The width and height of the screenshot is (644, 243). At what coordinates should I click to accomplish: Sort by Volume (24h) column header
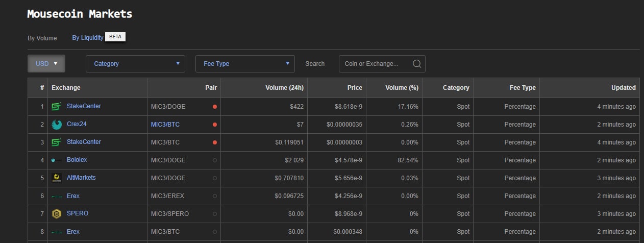coord(264,88)
